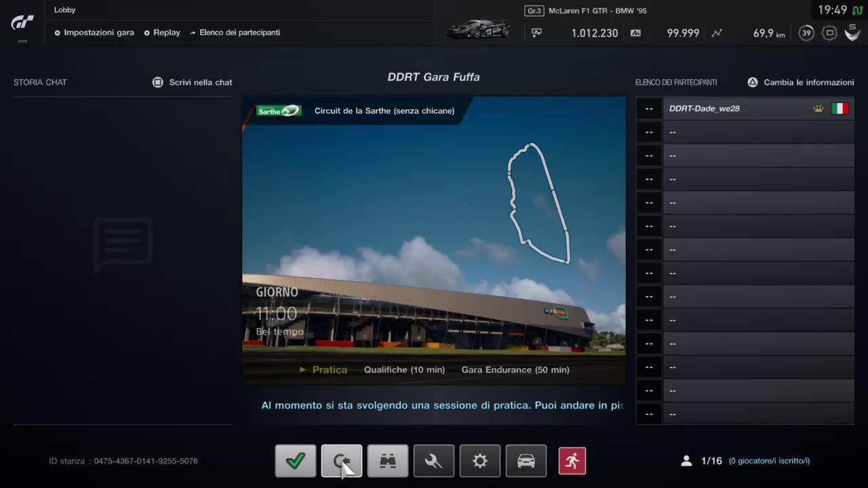Click the ID stanza room code
Image resolution: width=868 pixels, height=488 pixels.
click(x=123, y=461)
